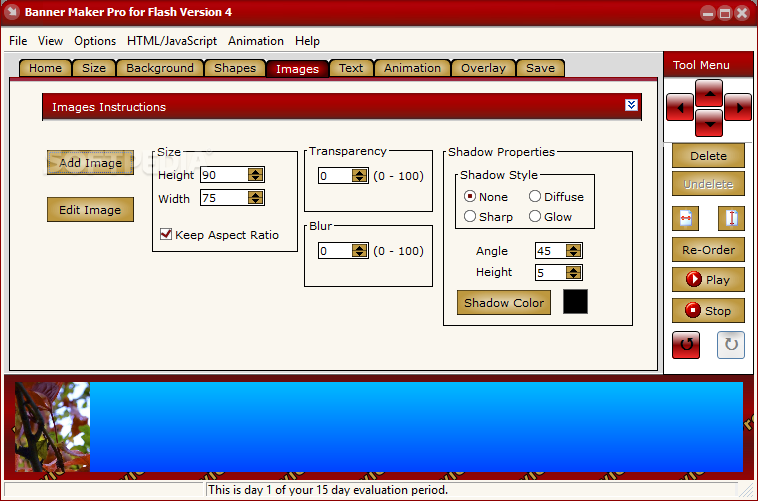Switch to the Size tab
This screenshot has width=758, height=501.
(94, 68)
